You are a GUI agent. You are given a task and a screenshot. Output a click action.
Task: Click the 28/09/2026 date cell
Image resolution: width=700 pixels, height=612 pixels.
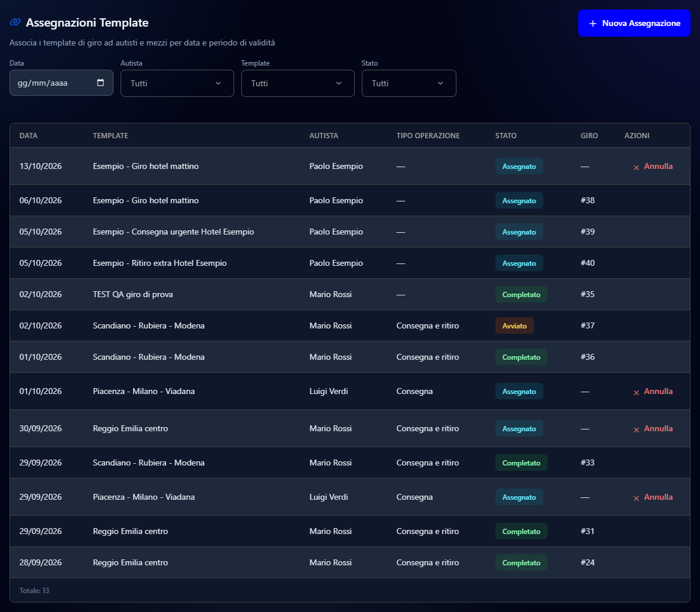[41, 562]
